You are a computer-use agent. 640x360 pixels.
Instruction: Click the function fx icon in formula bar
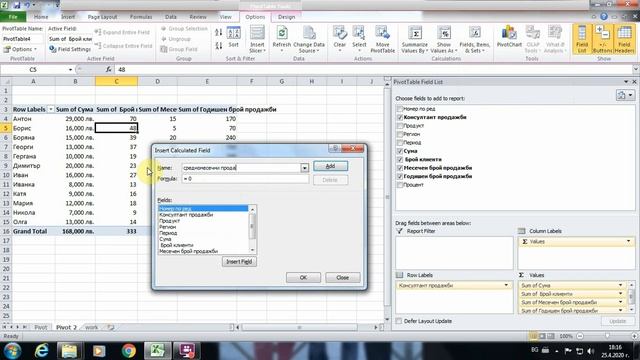coord(108,69)
